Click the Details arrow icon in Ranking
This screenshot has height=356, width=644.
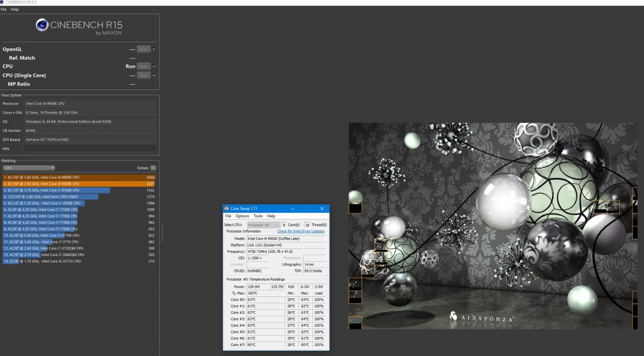click(x=153, y=168)
